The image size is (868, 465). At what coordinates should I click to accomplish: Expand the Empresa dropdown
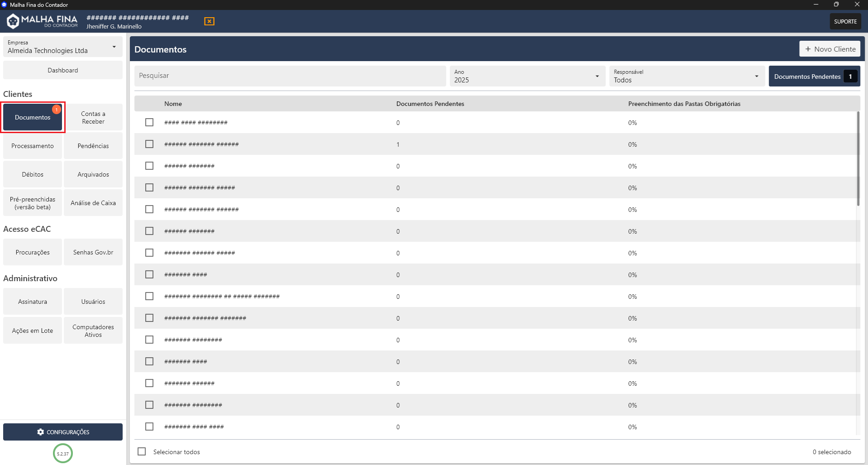(114, 47)
